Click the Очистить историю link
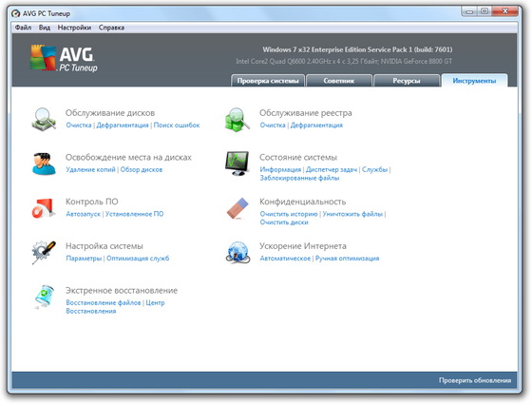Viewport: 532px width, 405px height. 289,214
